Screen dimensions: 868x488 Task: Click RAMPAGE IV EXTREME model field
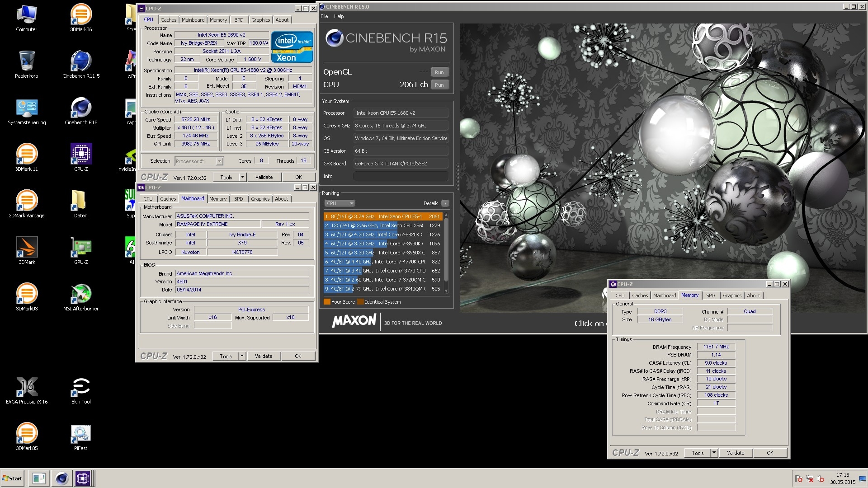pos(218,224)
